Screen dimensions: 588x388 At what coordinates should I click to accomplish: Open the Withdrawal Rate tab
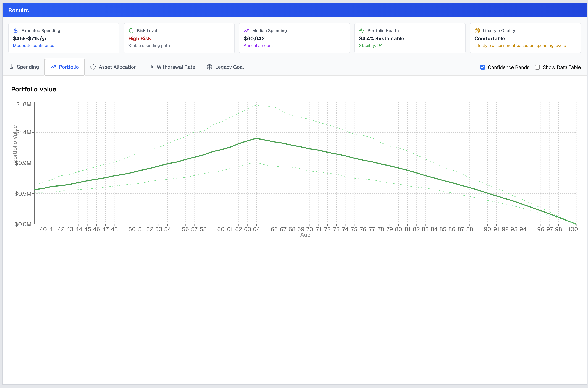click(172, 67)
